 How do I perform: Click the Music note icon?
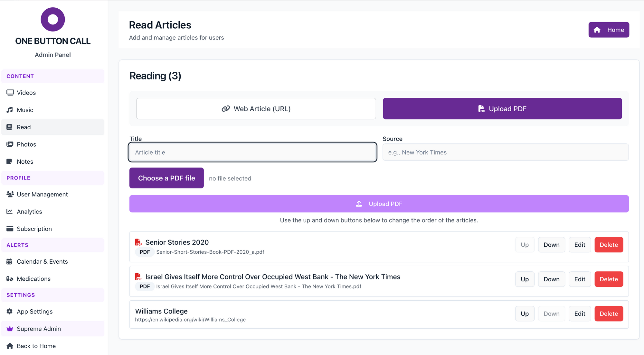pos(10,110)
